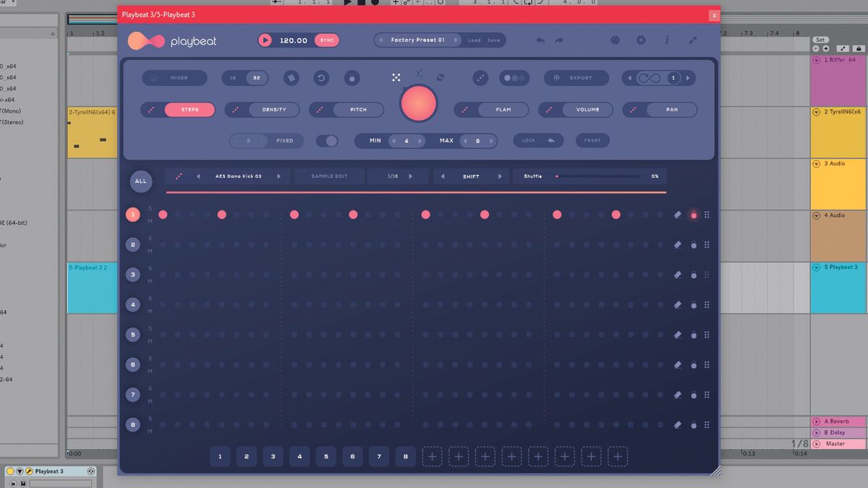Undo last action using the undo arrow icon
868x488 pixels.
point(540,40)
